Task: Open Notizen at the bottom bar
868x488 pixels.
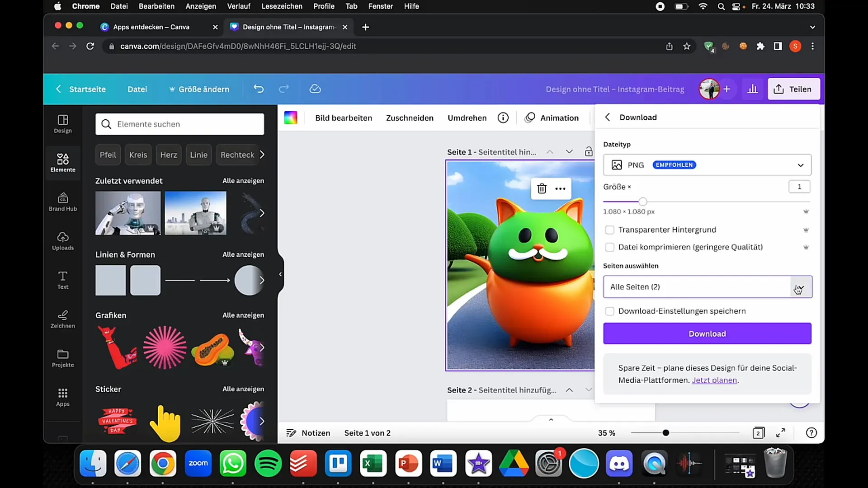Action: click(x=308, y=433)
